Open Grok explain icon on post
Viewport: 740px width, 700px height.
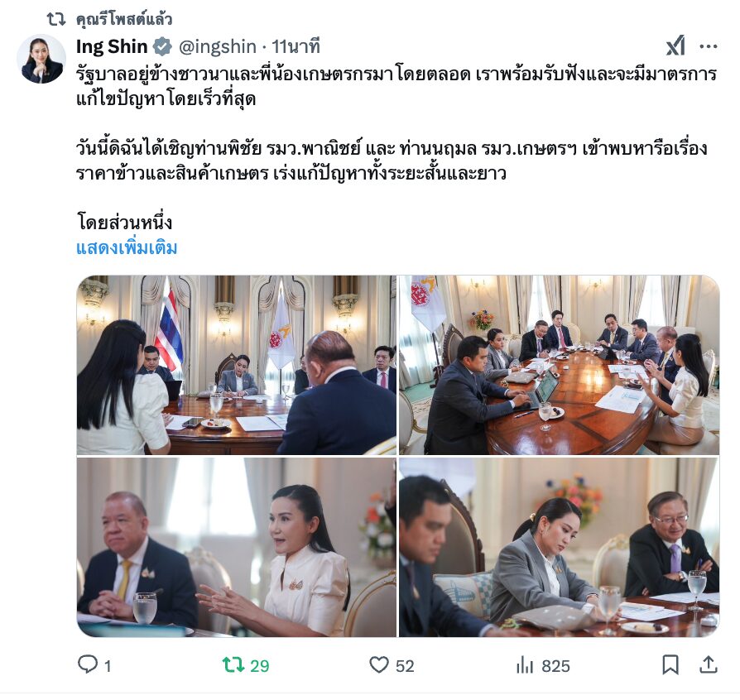point(675,46)
